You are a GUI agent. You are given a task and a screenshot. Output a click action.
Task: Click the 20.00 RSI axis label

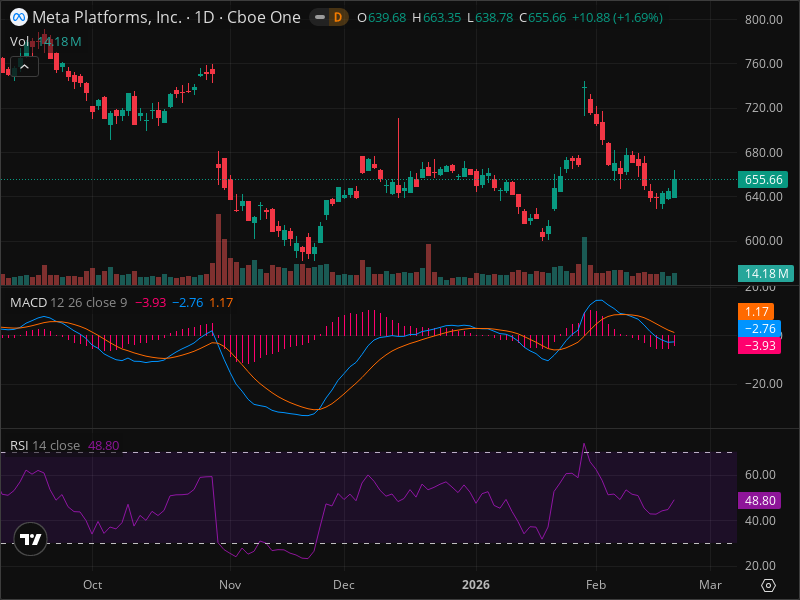760,566
